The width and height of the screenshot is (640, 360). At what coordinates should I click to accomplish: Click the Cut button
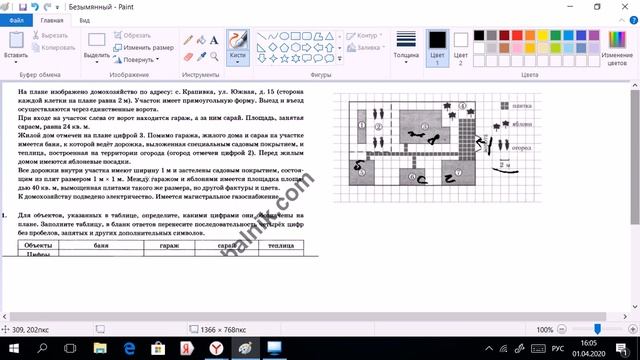point(51,36)
